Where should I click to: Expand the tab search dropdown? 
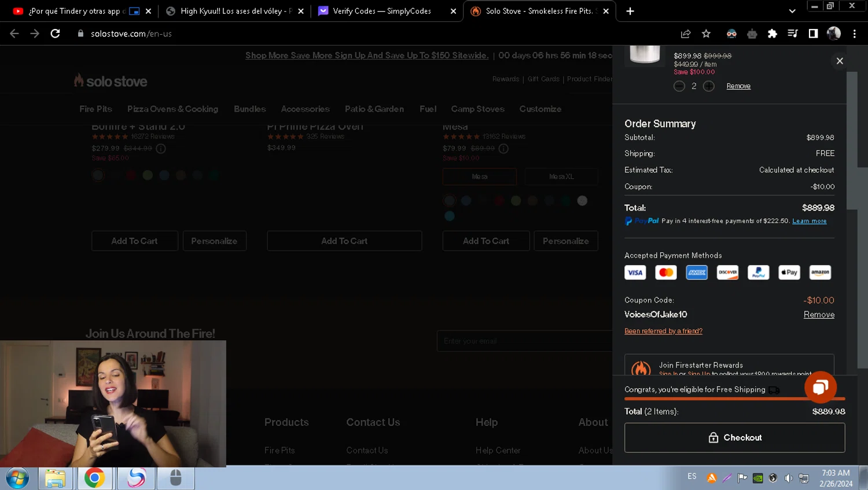pos(792,11)
